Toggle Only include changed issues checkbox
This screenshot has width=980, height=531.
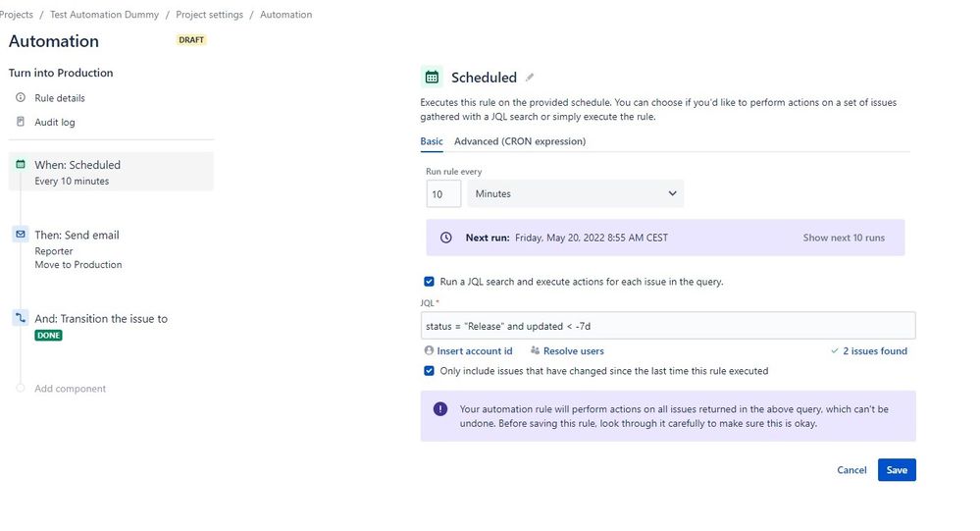tap(429, 371)
